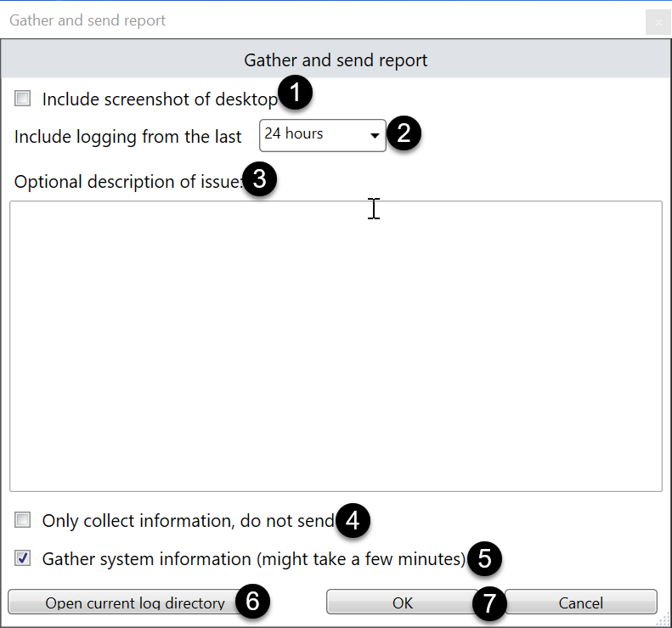This screenshot has height=628, width=672.
Task: Focus the issue description text area
Action: (x=336, y=346)
